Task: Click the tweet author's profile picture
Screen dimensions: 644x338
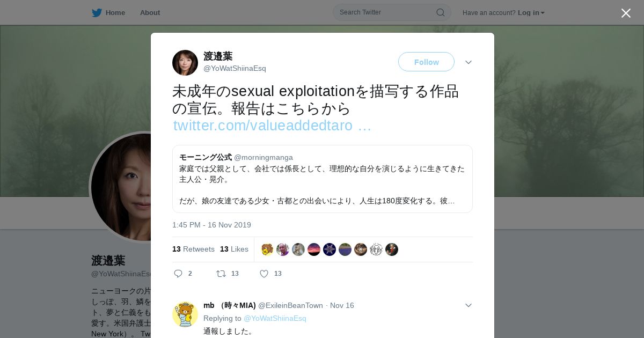Action: coord(185,63)
